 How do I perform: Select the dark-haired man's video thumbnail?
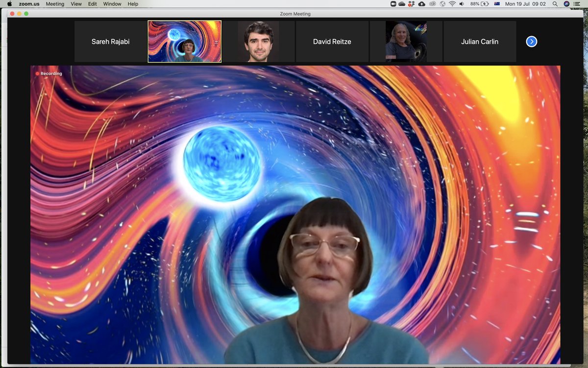coord(259,42)
